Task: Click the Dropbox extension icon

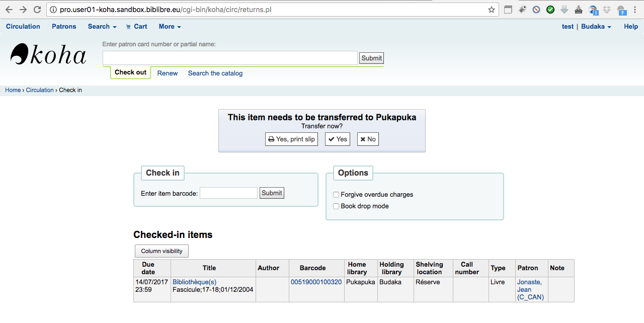Action: coord(607,10)
